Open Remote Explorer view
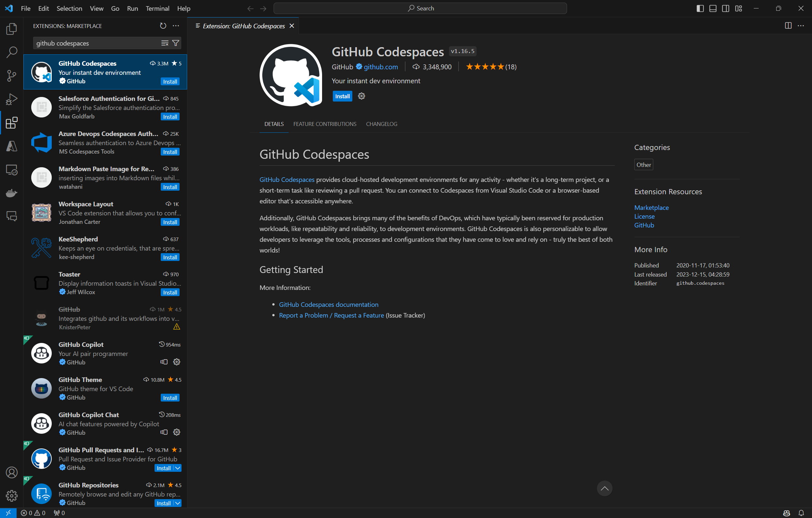The width and height of the screenshot is (812, 518). [11, 170]
